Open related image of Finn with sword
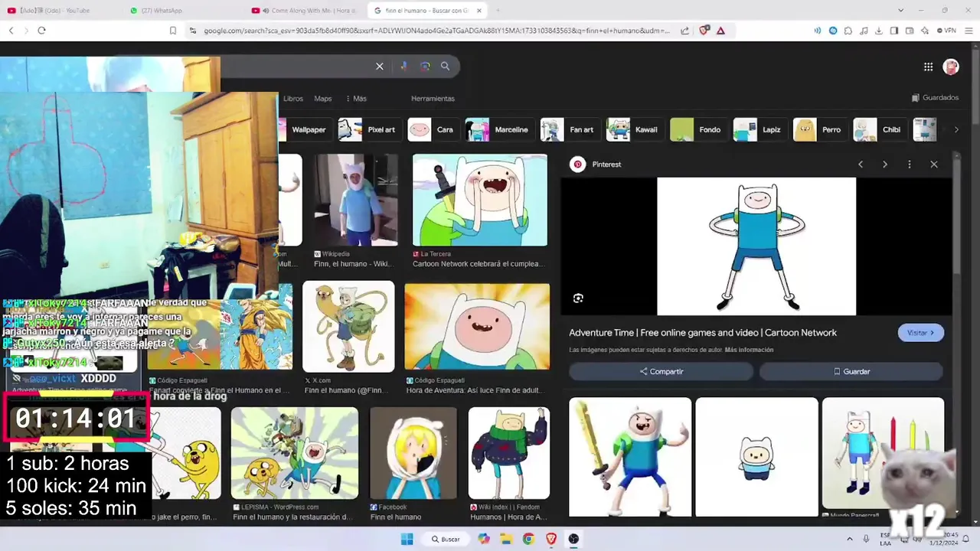 (x=630, y=457)
